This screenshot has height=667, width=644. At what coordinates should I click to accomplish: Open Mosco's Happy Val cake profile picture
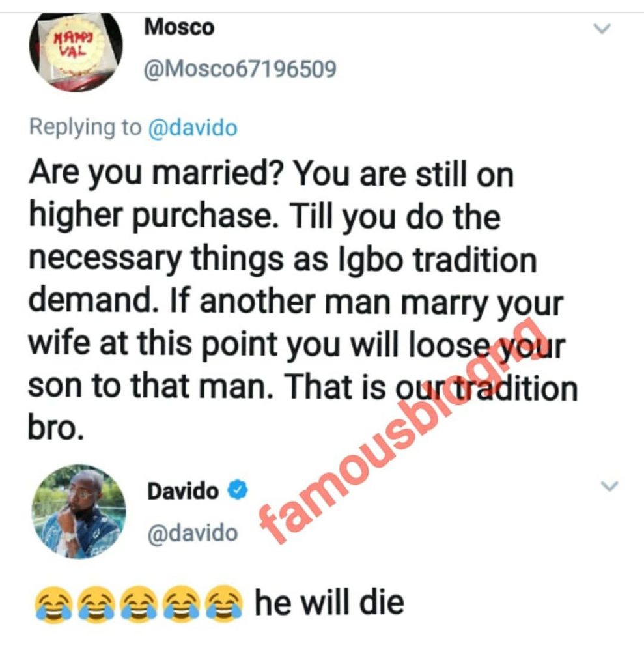(76, 51)
